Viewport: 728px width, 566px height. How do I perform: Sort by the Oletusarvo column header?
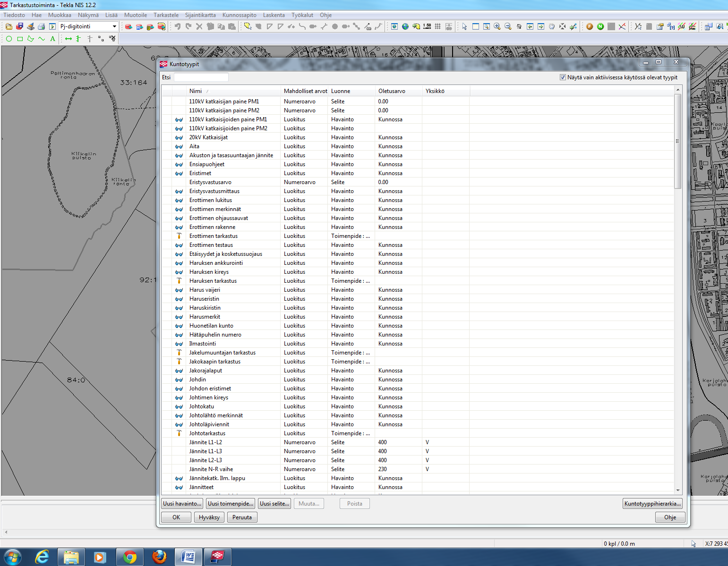pyautogui.click(x=399, y=91)
